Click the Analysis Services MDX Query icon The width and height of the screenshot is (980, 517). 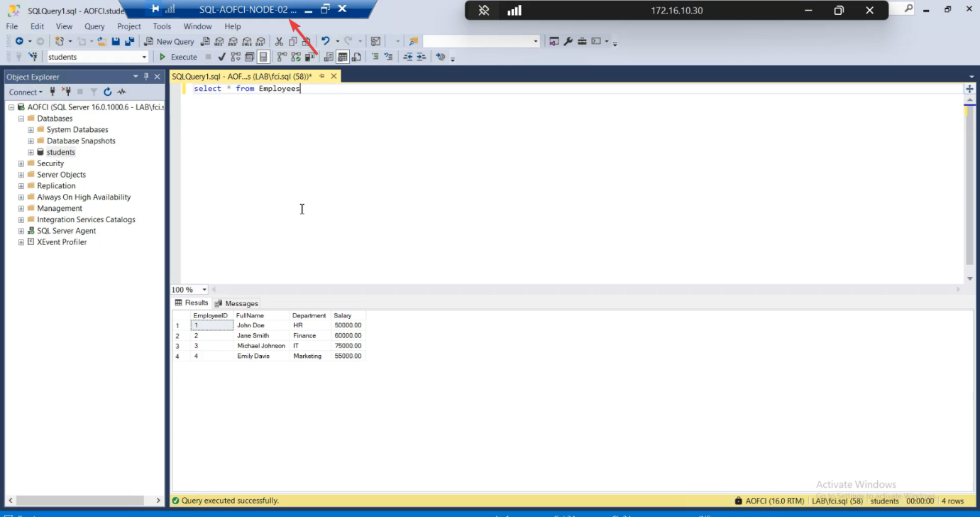[x=221, y=41]
